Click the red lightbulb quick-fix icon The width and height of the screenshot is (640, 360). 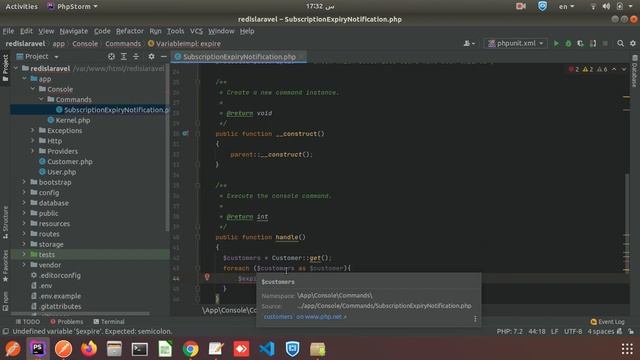click(207, 277)
